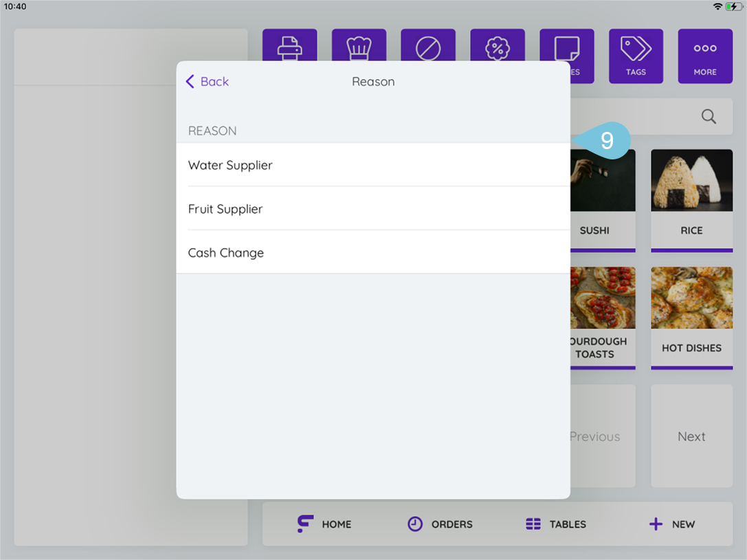The width and height of the screenshot is (747, 560).
Task: Open the Tables tab
Action: coord(556,524)
